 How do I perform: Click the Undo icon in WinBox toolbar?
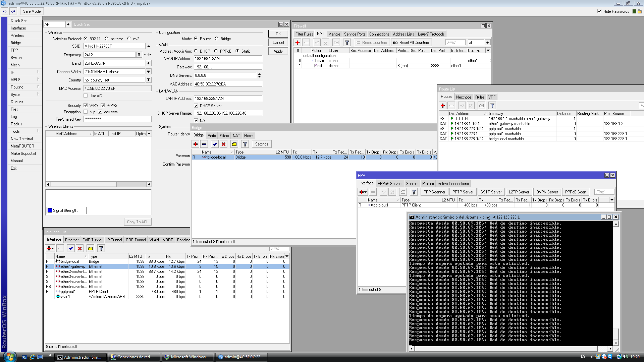pyautogui.click(x=4, y=11)
